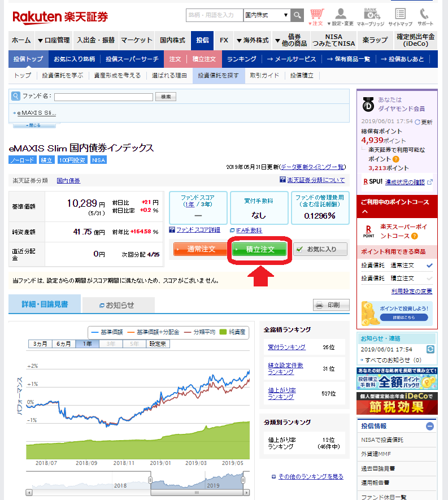The image size is (448, 500).
Task: Open the サイトマップ icon
Action: click(401, 17)
